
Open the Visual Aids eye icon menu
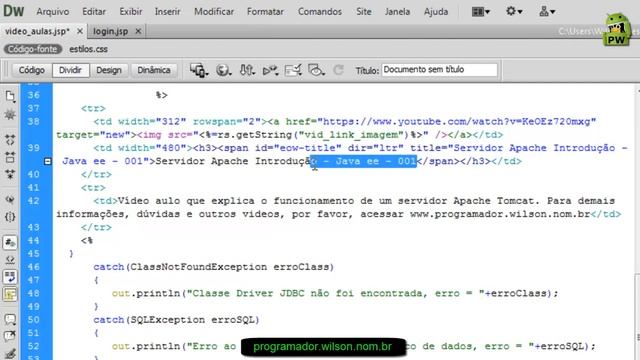(316, 70)
